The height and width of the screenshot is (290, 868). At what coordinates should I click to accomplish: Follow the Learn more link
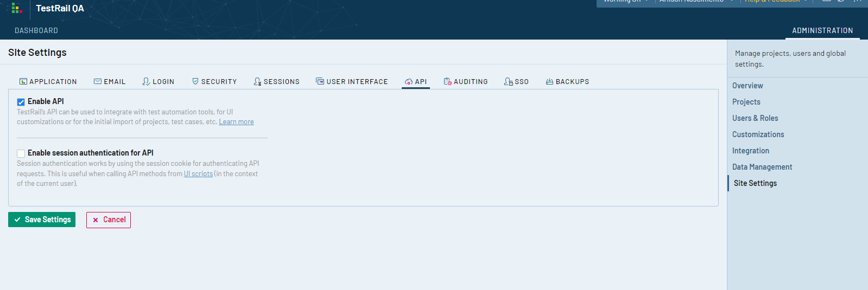pyautogui.click(x=236, y=122)
